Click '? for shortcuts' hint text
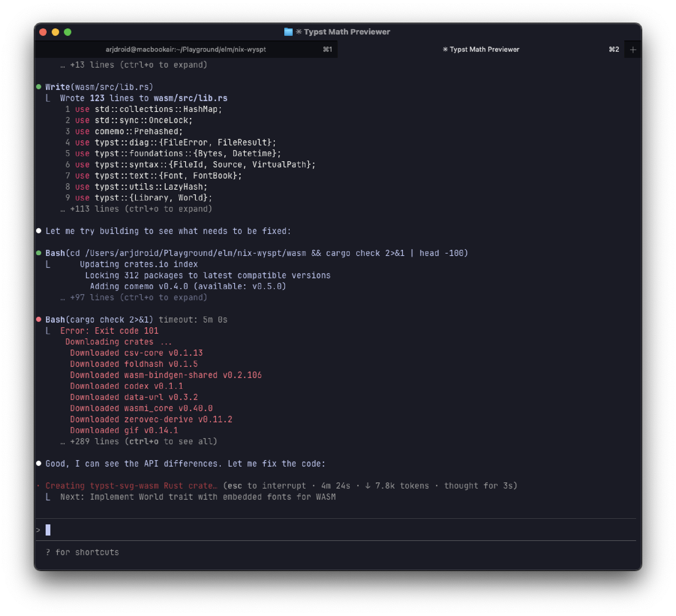Viewport: 676px width, 616px height. [x=83, y=552]
